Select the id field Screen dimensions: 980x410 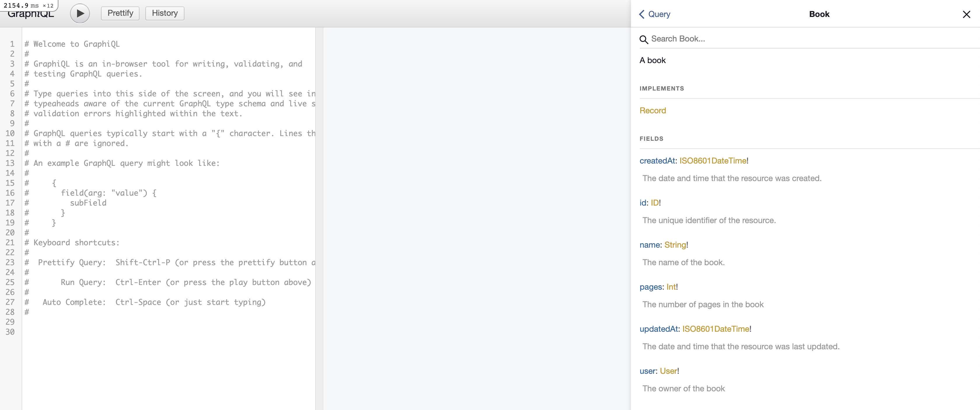643,203
